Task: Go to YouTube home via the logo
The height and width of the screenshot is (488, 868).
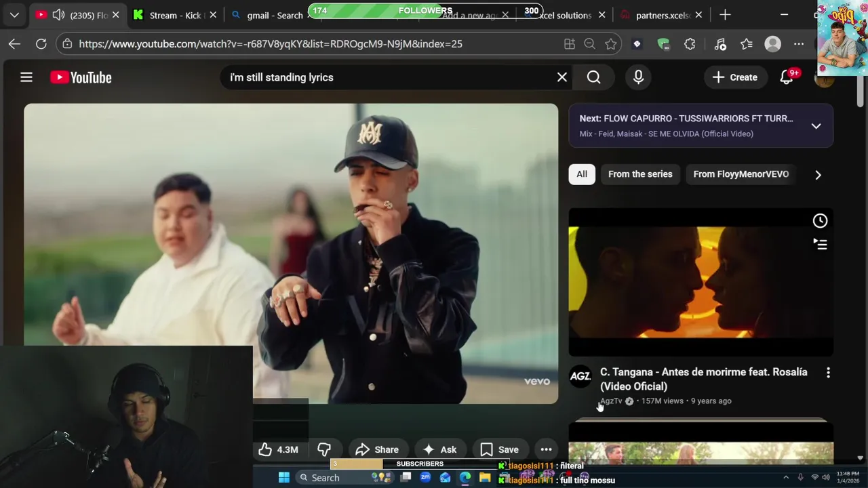Action: click(81, 77)
